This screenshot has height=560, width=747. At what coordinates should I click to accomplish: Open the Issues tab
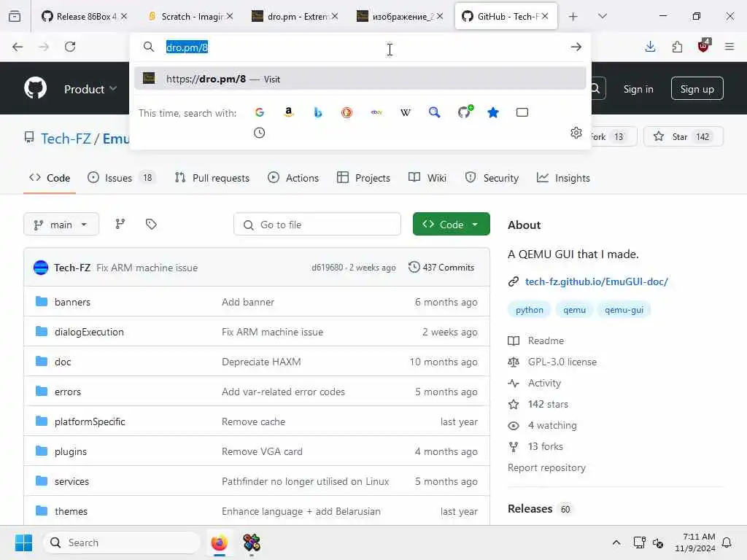click(x=121, y=178)
